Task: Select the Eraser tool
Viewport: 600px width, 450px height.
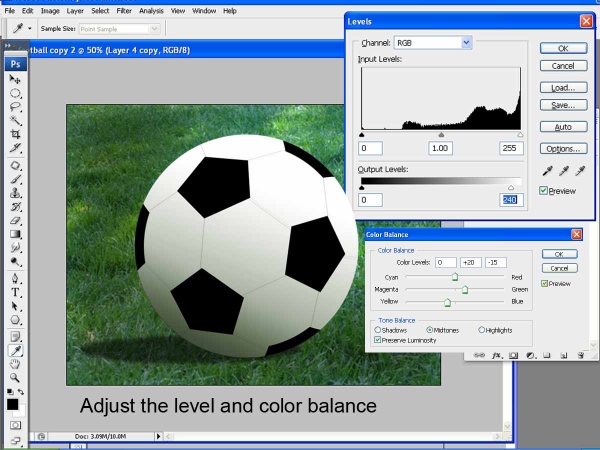Action: tap(15, 221)
